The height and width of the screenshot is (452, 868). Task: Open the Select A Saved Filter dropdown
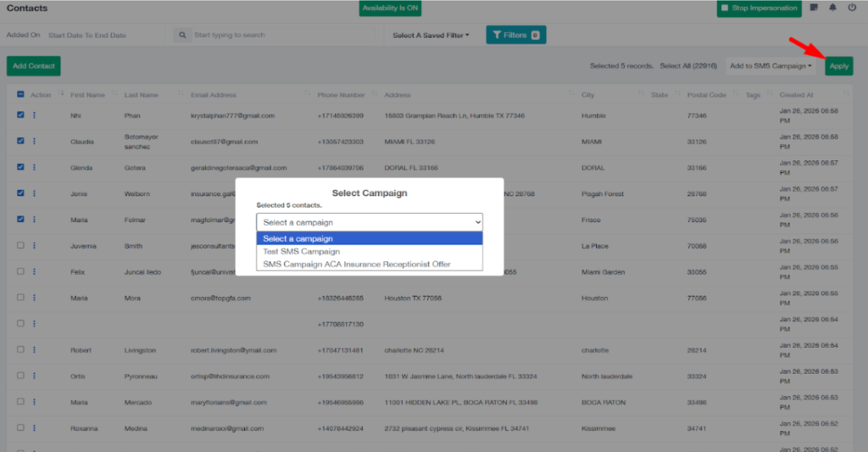[431, 36]
